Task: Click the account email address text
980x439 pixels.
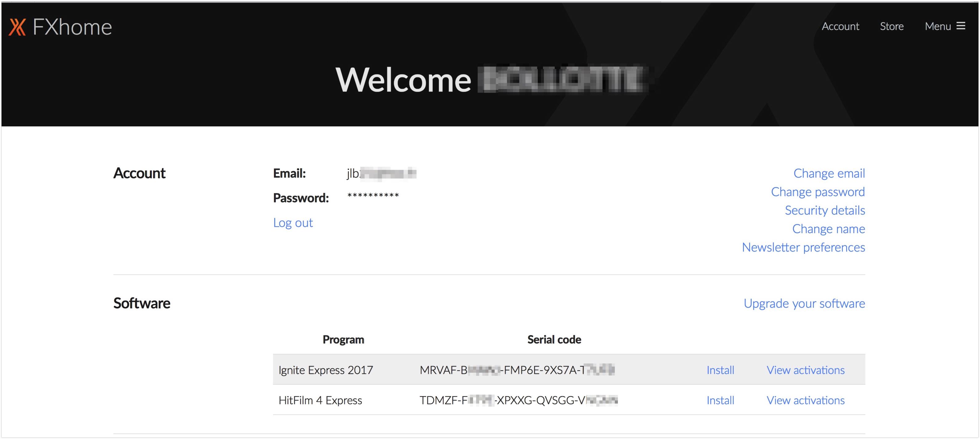Action: (x=381, y=173)
